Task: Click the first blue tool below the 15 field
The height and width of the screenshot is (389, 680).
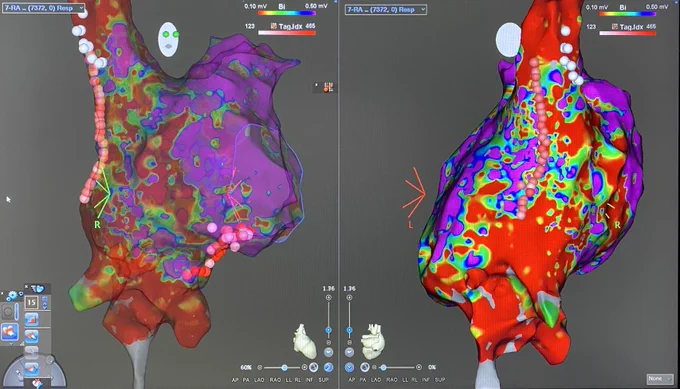Action: click(x=32, y=319)
